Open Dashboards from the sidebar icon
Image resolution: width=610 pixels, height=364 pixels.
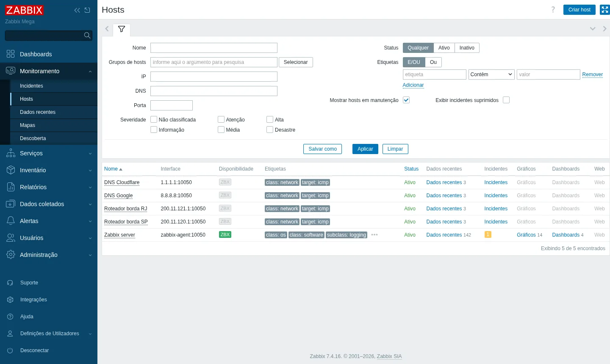click(x=11, y=54)
